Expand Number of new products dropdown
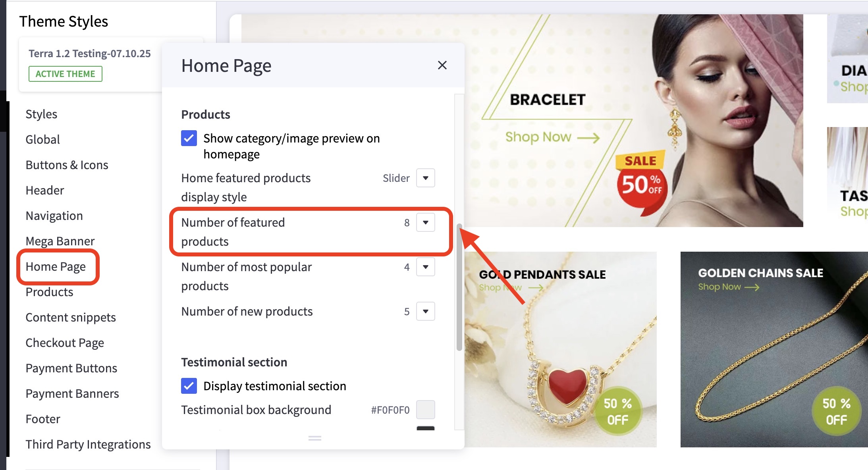Image resolution: width=868 pixels, height=470 pixels. (425, 311)
